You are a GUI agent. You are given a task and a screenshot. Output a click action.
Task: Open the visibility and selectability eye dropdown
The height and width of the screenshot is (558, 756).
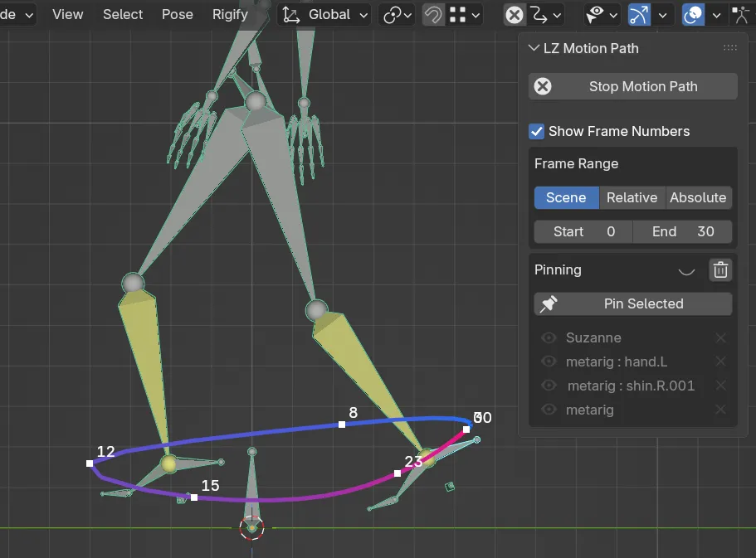point(602,15)
